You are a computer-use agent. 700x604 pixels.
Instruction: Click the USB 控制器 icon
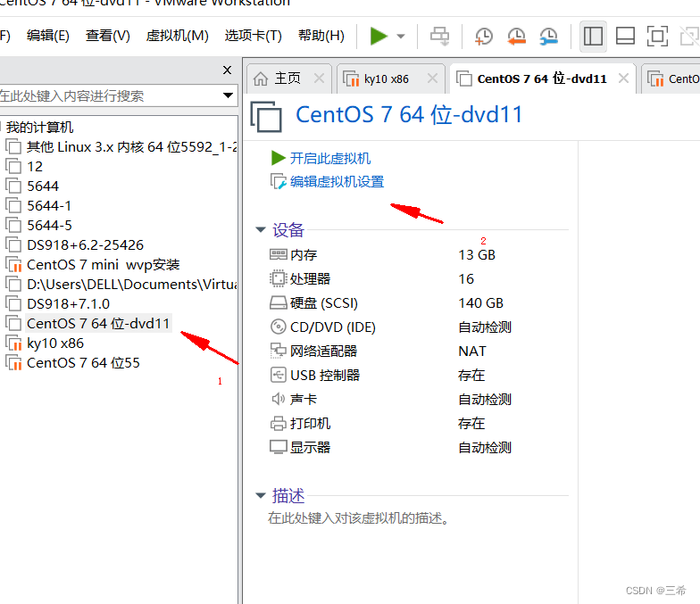279,375
